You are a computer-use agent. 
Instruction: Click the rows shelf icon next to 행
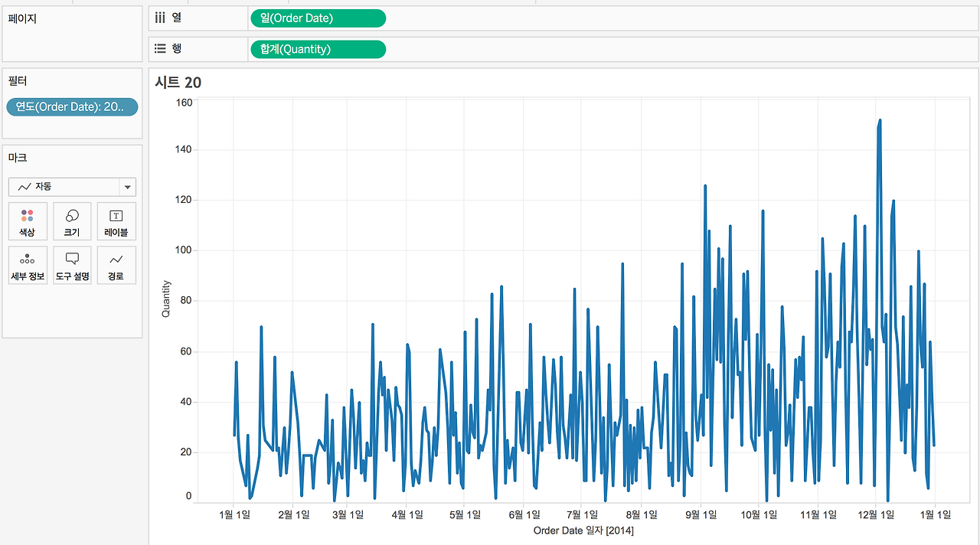pos(161,48)
